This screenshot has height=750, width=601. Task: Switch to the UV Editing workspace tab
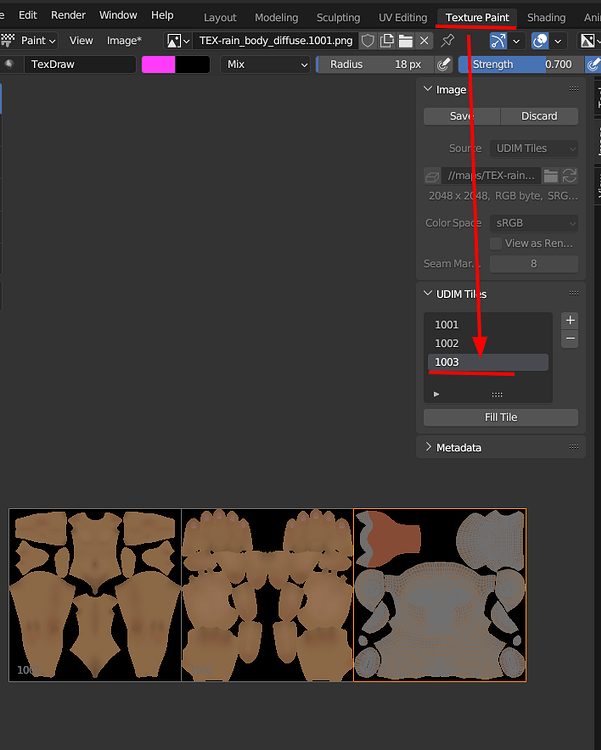pos(403,18)
